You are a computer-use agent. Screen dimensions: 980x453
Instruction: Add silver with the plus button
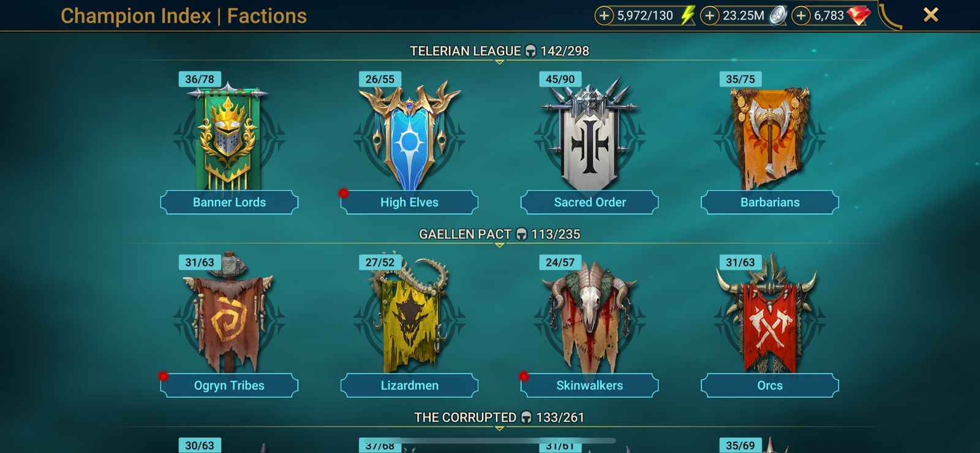(x=709, y=15)
